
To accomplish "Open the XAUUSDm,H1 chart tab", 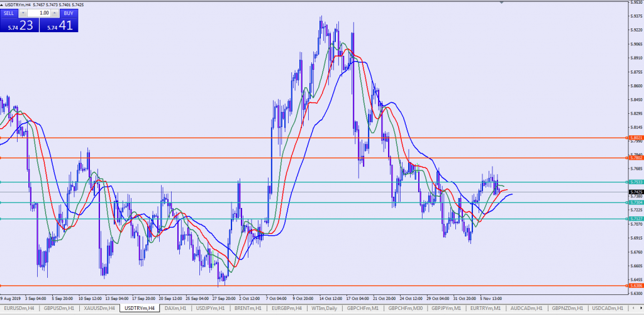I will point(98,309).
